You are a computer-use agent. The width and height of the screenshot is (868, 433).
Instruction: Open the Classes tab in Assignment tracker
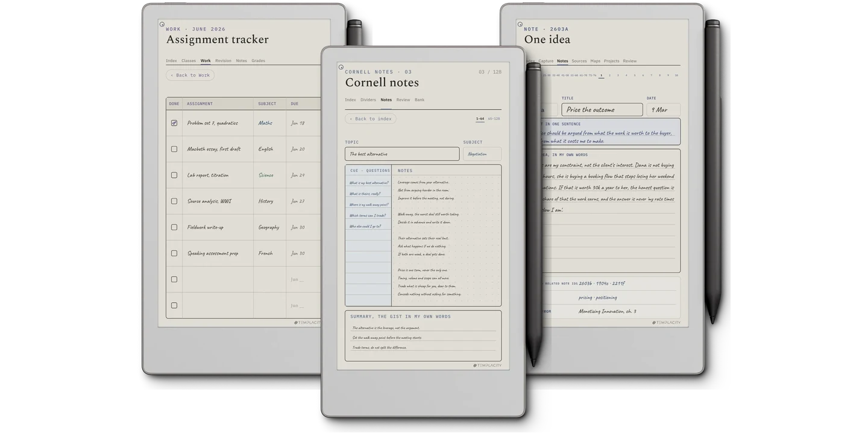tap(189, 61)
